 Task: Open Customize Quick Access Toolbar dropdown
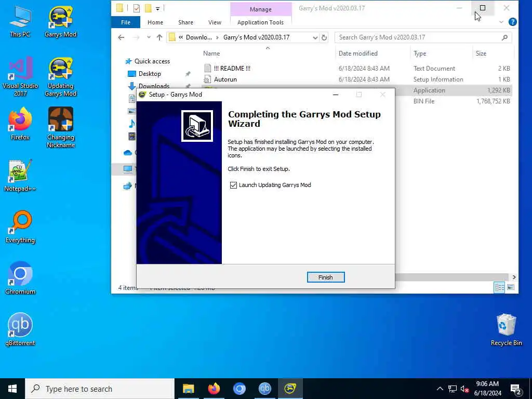click(158, 8)
